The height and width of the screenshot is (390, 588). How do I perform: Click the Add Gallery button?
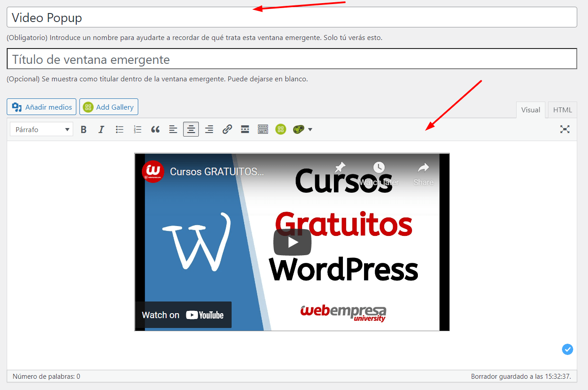tap(109, 107)
